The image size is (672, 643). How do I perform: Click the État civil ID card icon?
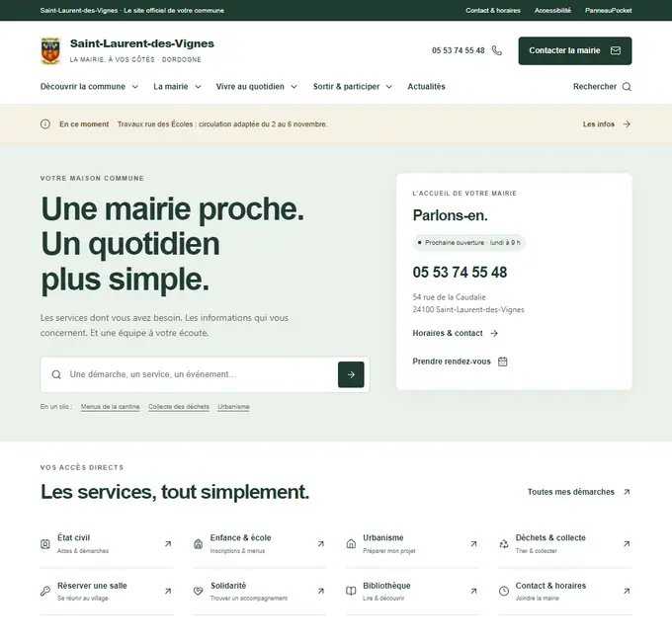[x=45, y=544]
